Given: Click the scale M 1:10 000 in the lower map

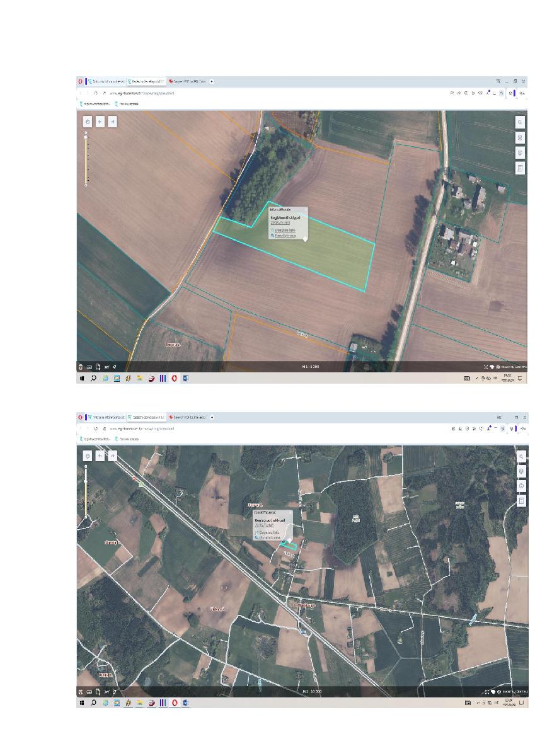Looking at the screenshot, I should coord(313,691).
